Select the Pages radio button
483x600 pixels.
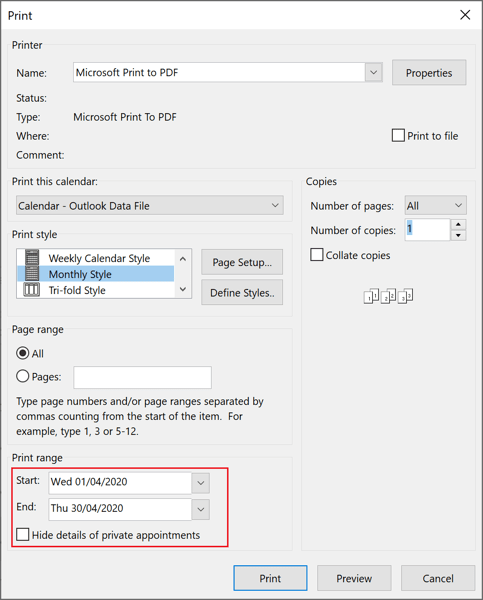(x=23, y=376)
